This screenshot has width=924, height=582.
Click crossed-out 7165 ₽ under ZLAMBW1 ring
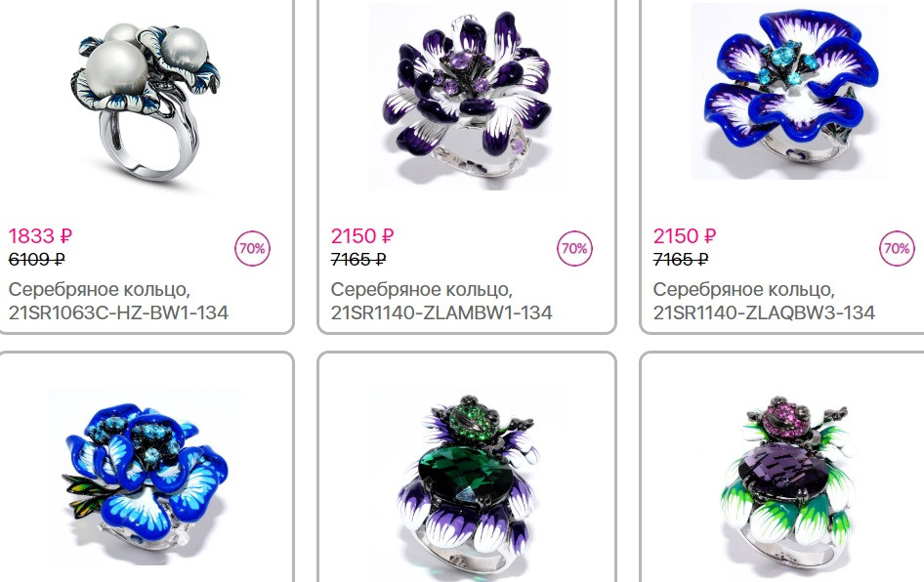pyautogui.click(x=358, y=259)
